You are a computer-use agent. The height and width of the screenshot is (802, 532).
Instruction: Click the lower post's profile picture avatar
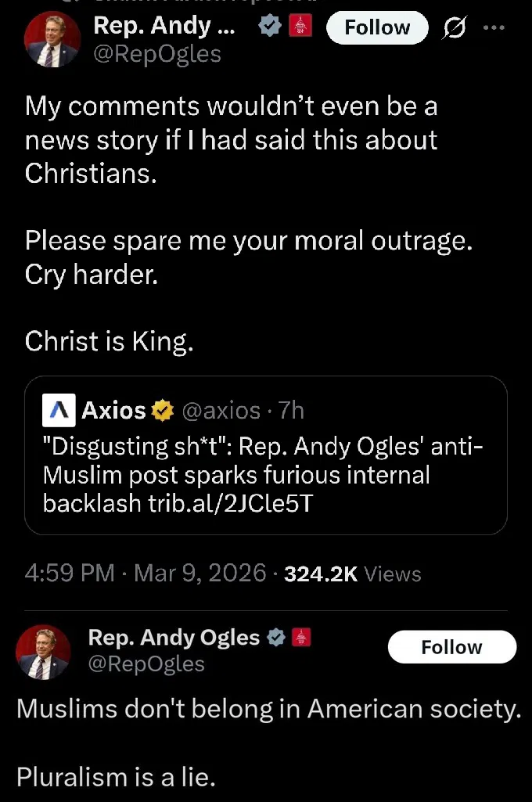coord(44,652)
